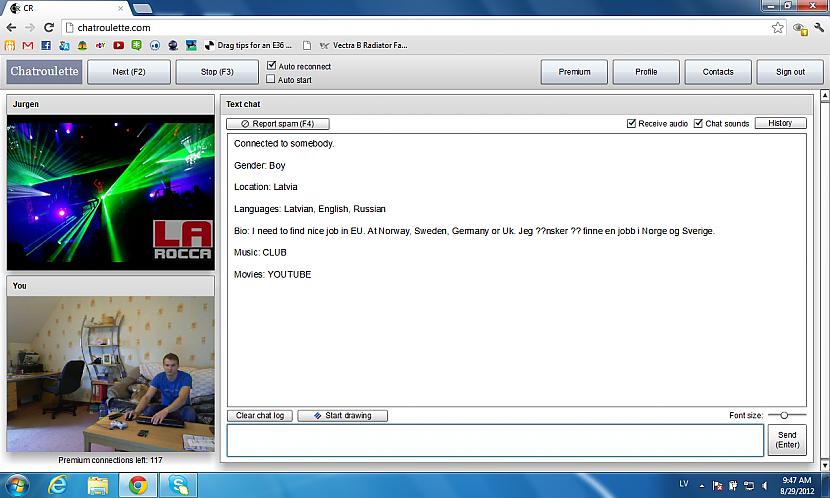Open the Action Center flag tray icon
This screenshot has width=830, height=498.
(x=718, y=485)
